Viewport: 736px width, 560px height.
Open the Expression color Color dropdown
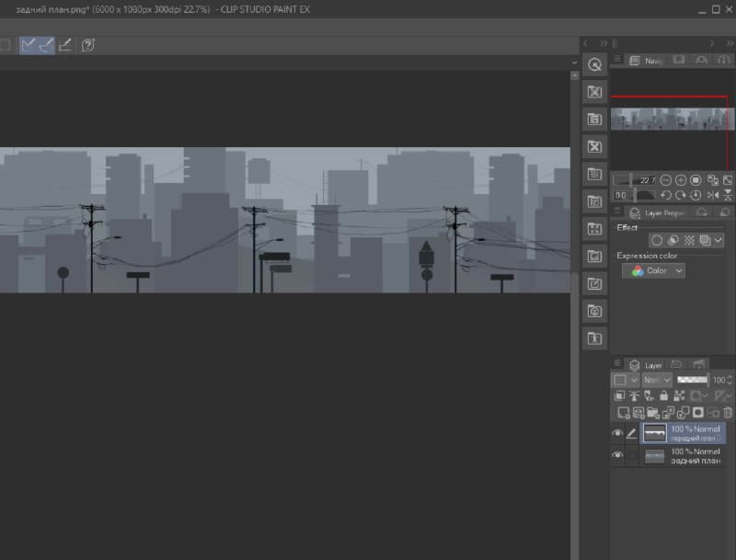[653, 270]
